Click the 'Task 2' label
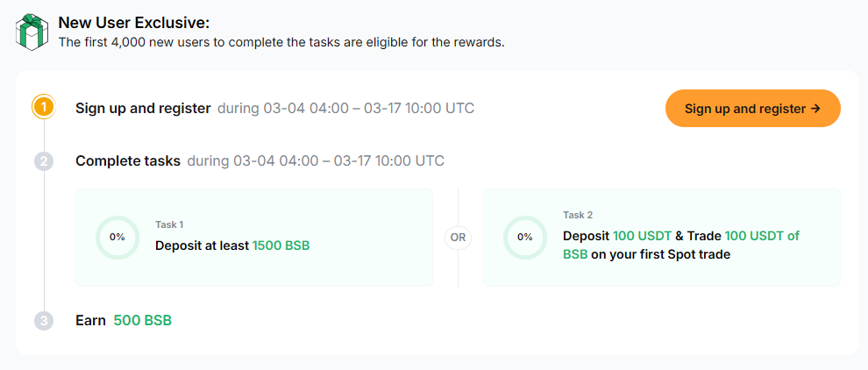 tap(578, 215)
